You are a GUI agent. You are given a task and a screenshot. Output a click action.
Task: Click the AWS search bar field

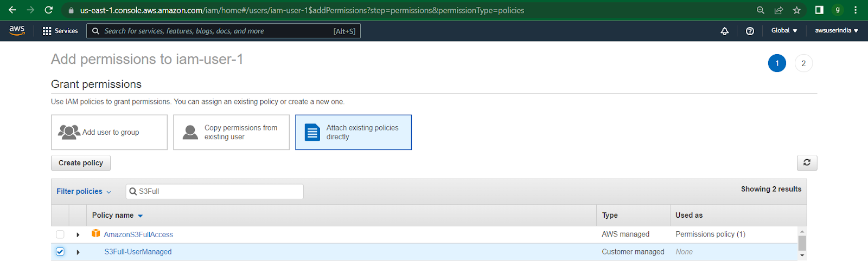[x=224, y=31]
